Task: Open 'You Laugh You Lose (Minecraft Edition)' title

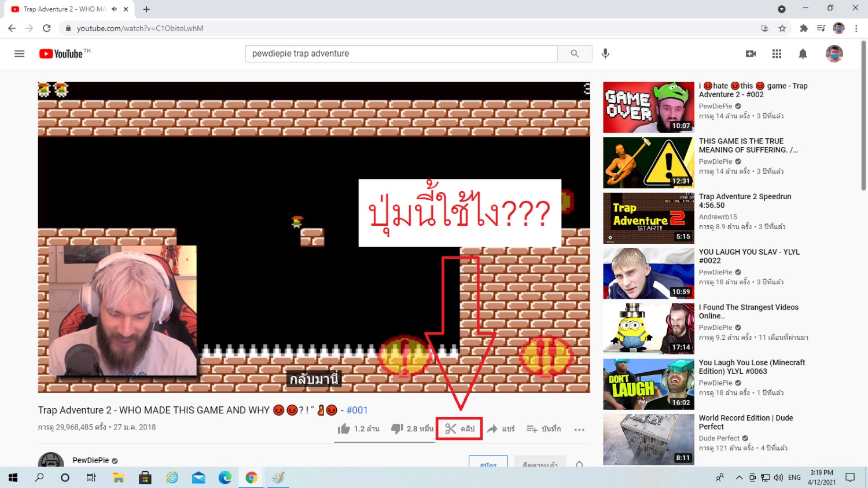Action: pos(752,367)
